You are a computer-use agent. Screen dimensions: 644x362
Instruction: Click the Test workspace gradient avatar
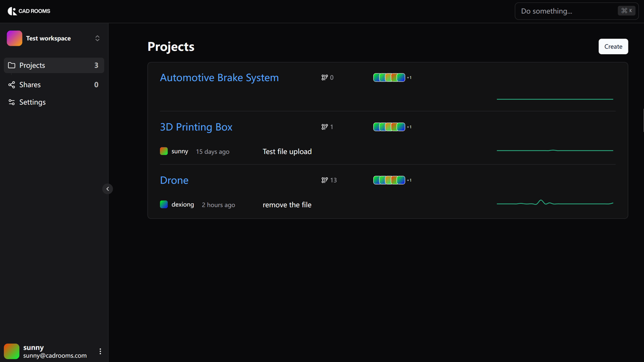[15, 38]
